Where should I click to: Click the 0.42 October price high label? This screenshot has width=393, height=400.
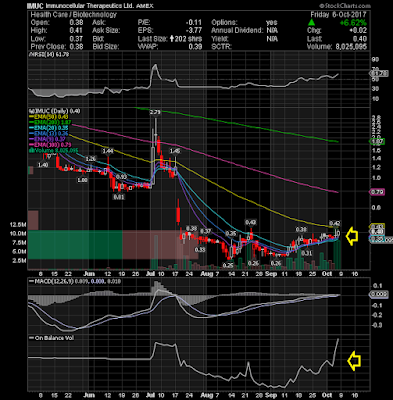click(x=335, y=223)
